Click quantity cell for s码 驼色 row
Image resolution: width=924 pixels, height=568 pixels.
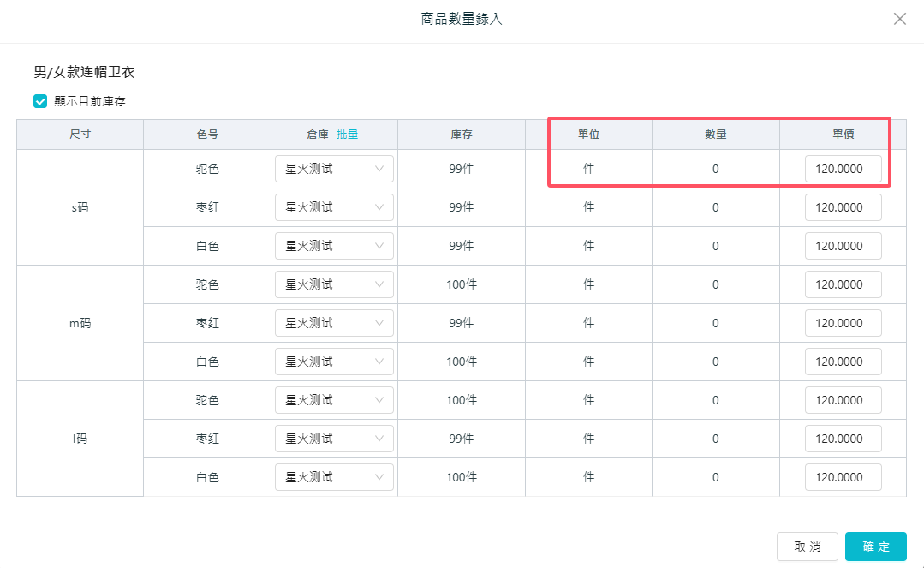click(715, 169)
